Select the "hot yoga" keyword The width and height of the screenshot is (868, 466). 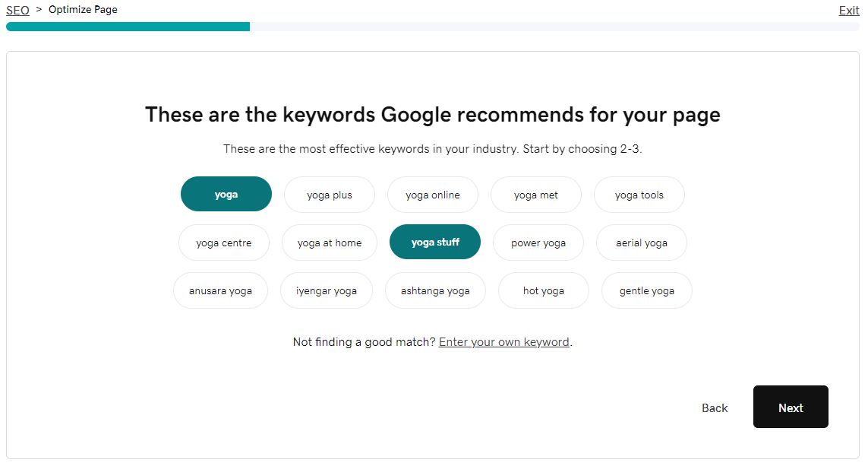click(543, 290)
